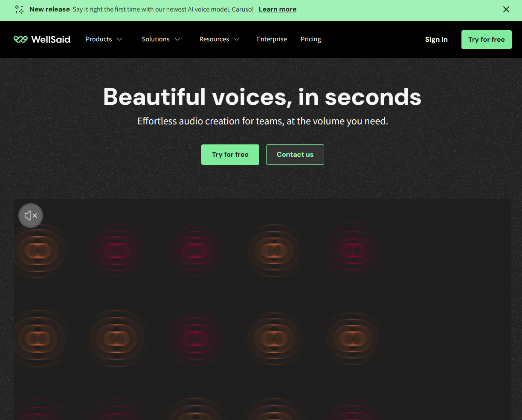This screenshot has height=420, width=522.
Task: Click the leftmost orange voice orb in top row
Action: coord(38,250)
